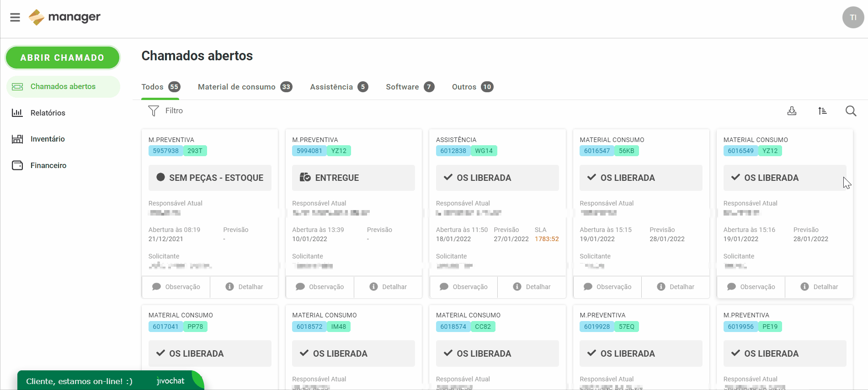Add Observação to ticket 6012838
The width and height of the screenshot is (868, 390).
point(463,287)
